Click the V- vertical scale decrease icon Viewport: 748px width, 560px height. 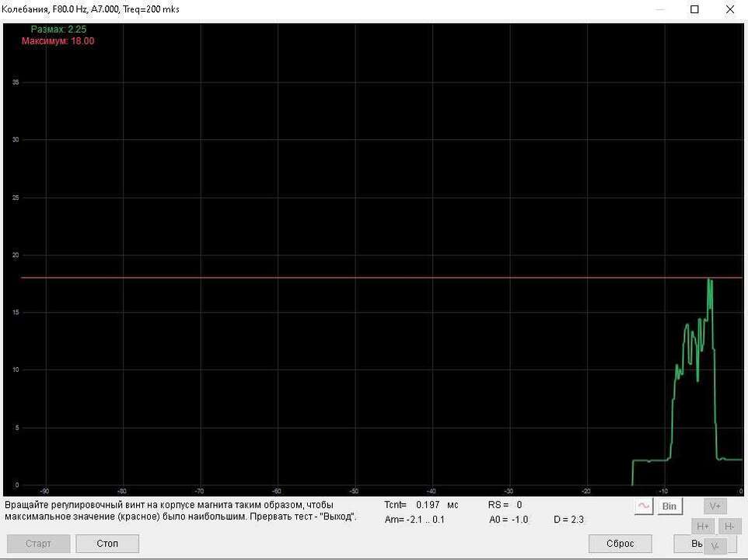point(715,547)
